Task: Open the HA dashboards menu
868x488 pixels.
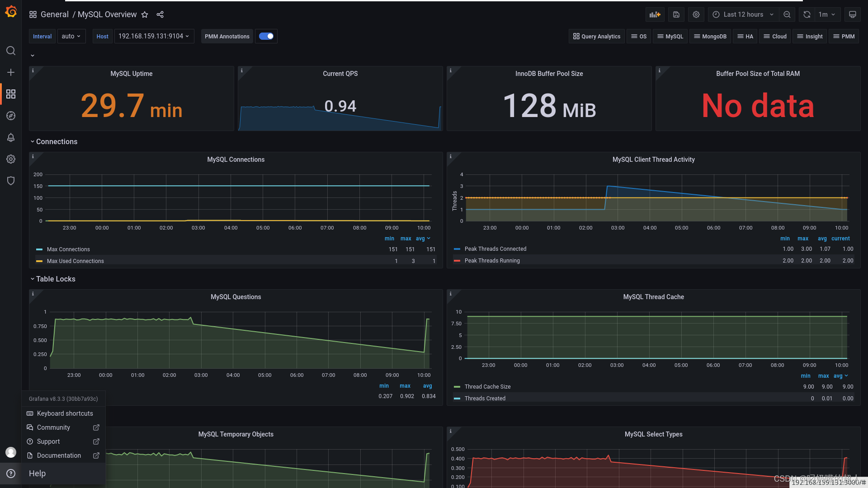Action: pyautogui.click(x=745, y=37)
